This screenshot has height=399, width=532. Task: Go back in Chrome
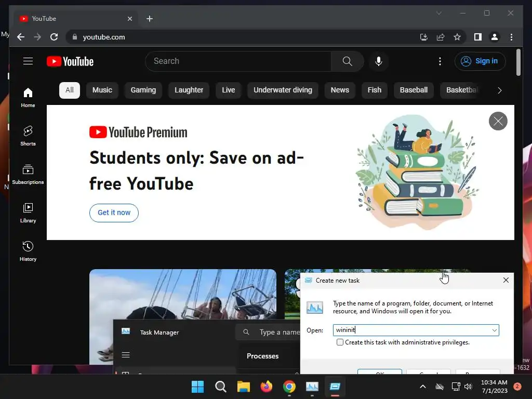click(21, 37)
